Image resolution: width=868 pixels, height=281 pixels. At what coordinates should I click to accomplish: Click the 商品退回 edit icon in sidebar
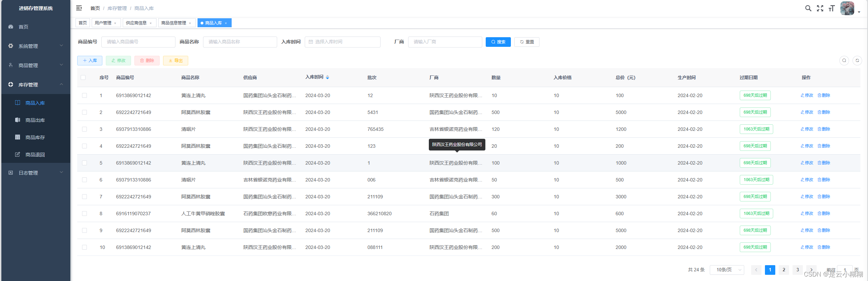click(18, 154)
